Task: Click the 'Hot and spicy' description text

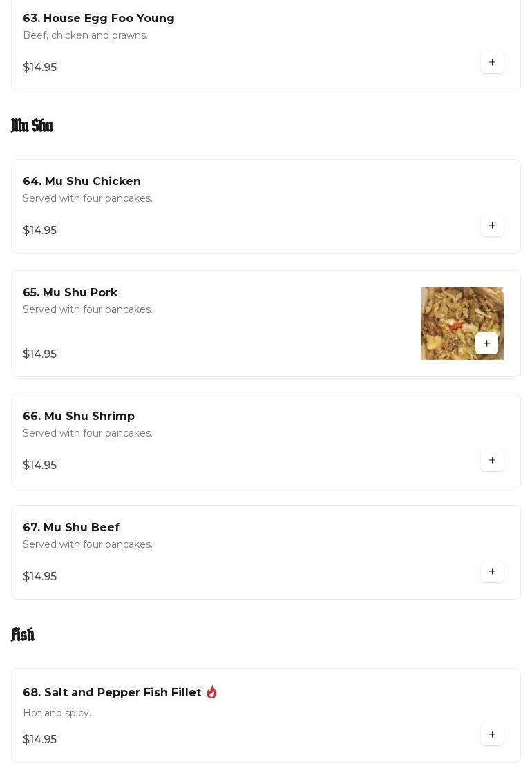Action: click(x=57, y=713)
